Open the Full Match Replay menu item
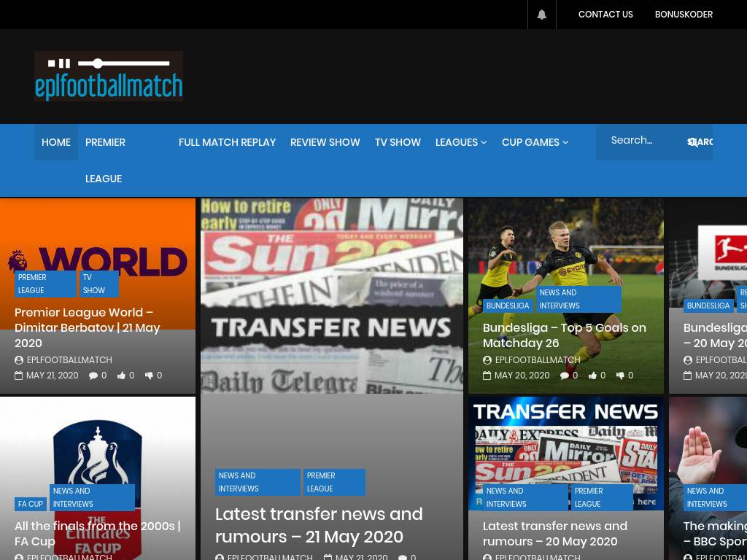The height and width of the screenshot is (560, 747). (x=227, y=142)
